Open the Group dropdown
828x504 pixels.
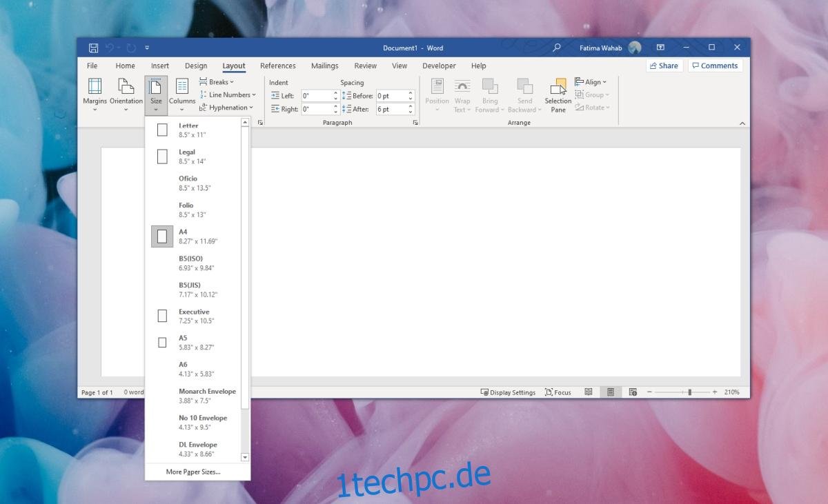point(592,94)
